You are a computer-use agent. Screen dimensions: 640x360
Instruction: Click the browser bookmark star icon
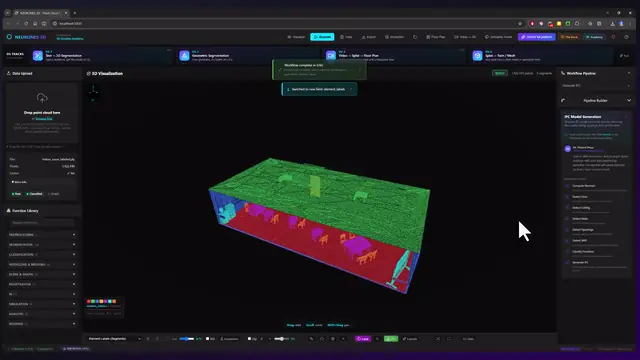click(520, 24)
